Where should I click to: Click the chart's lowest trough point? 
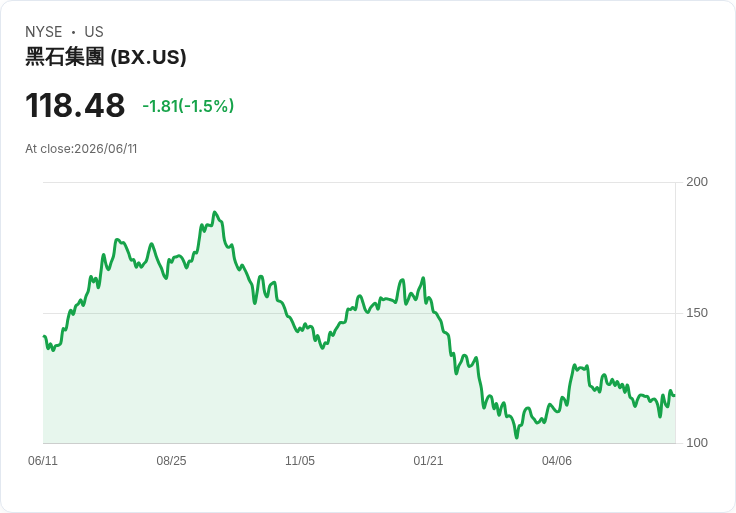pos(517,437)
